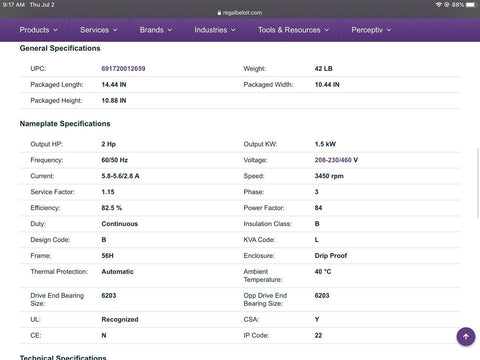This screenshot has height=360, width=480.
Task: Expand the chevron next to Tools & Resources
Action: (327, 30)
